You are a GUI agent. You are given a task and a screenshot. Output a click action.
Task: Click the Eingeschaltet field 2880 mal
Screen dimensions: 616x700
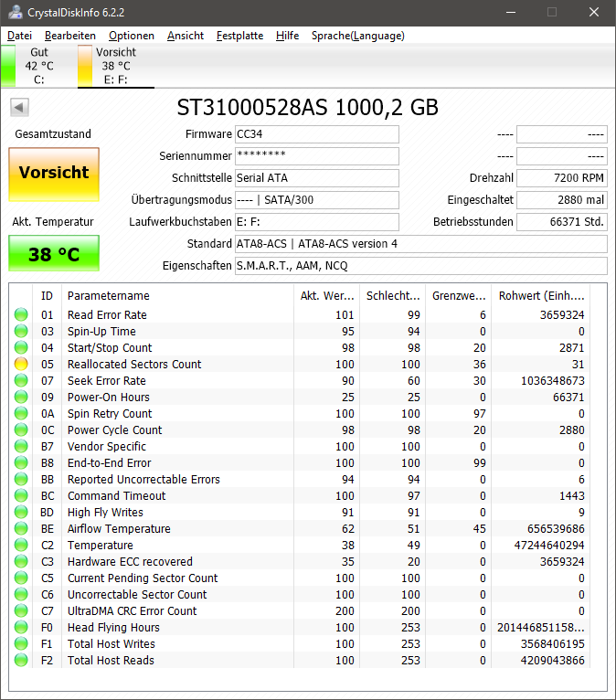pos(562,200)
